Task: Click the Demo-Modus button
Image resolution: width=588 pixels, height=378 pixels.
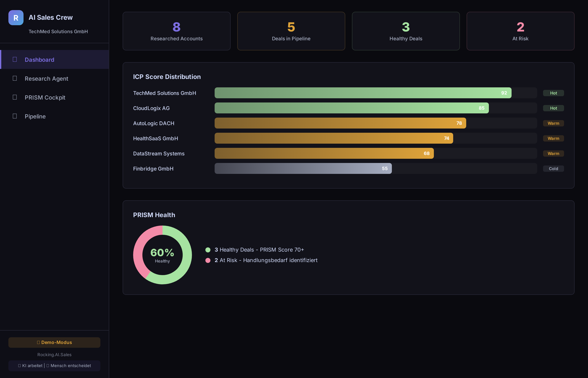Action: click(54, 342)
